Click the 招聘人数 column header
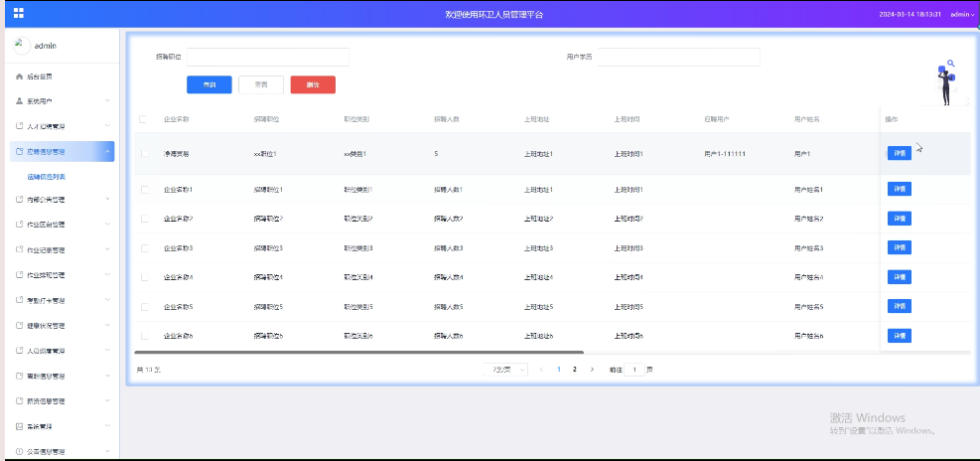 click(x=448, y=119)
